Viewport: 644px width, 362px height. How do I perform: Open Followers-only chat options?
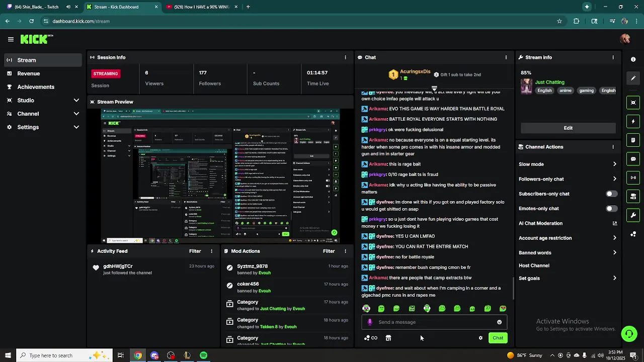tap(568, 179)
